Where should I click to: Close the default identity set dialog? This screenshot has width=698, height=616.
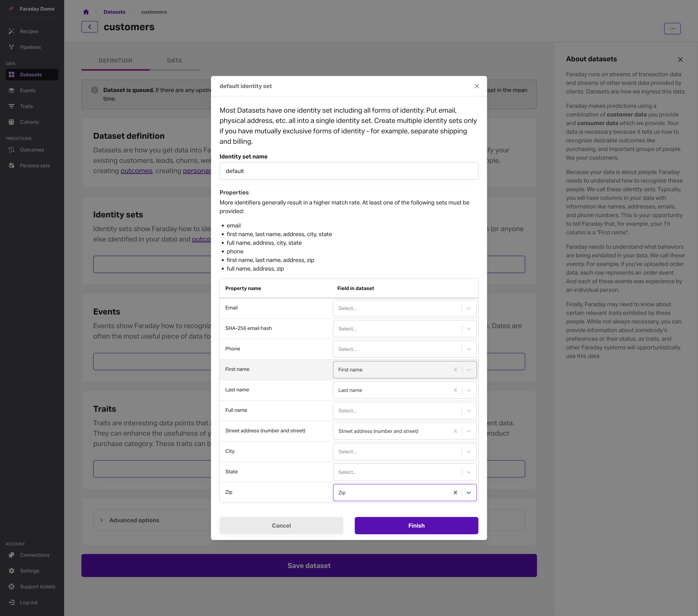[477, 86]
